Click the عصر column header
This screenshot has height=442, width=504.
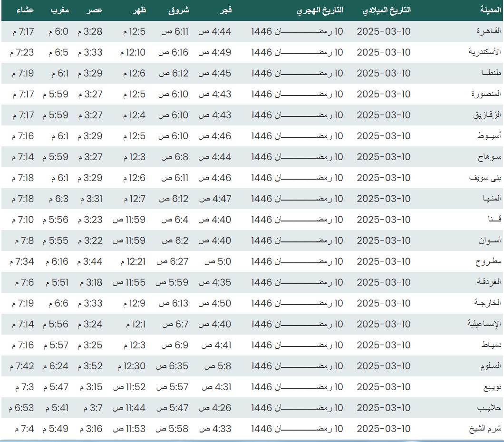click(94, 10)
